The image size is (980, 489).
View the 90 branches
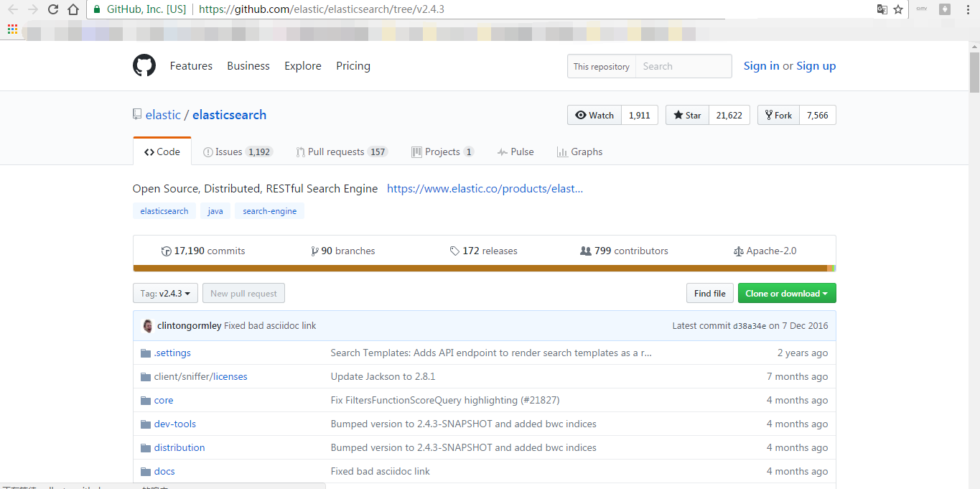(342, 251)
